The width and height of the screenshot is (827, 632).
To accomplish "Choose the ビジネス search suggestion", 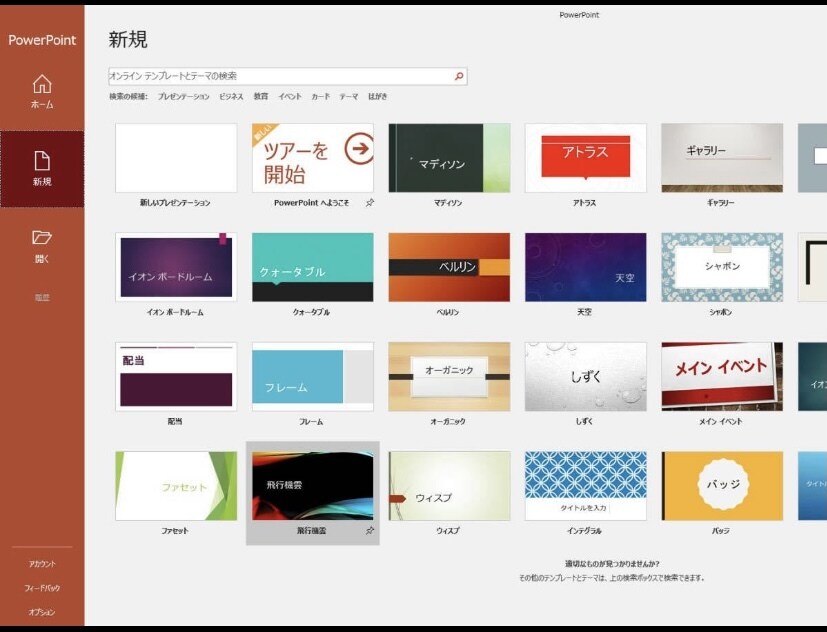I will (231, 97).
